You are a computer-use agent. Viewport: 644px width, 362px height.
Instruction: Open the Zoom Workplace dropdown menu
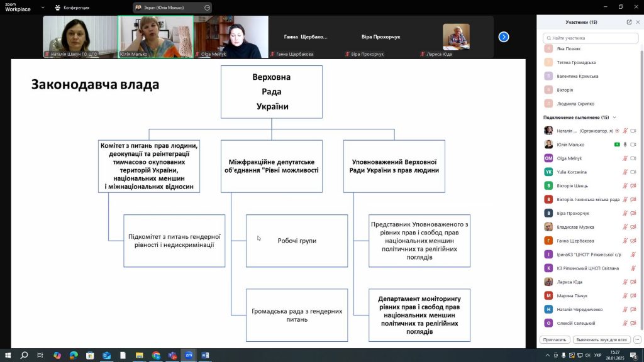[42, 8]
